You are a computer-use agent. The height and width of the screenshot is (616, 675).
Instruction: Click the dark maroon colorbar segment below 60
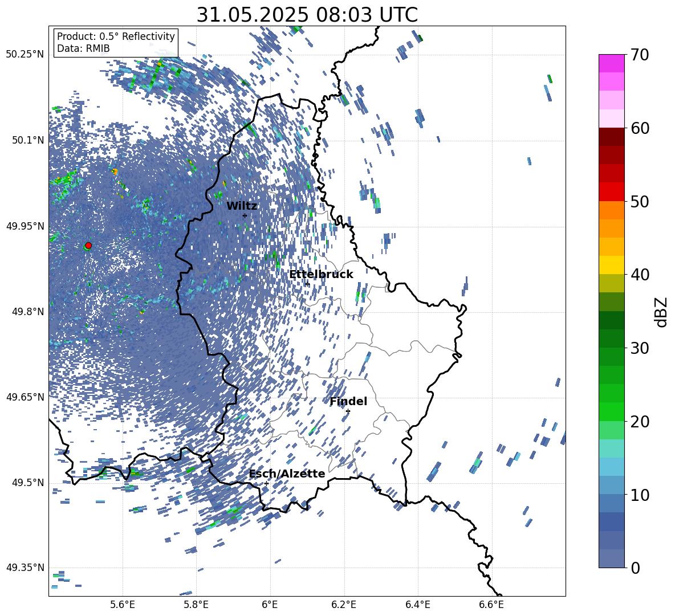pos(612,137)
